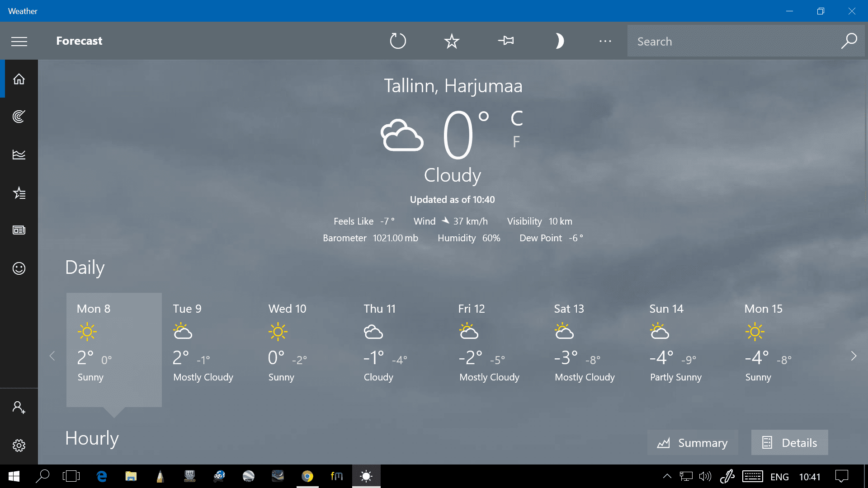Open taskbar search magnifier
Screen dimensions: 868x488
42,476
